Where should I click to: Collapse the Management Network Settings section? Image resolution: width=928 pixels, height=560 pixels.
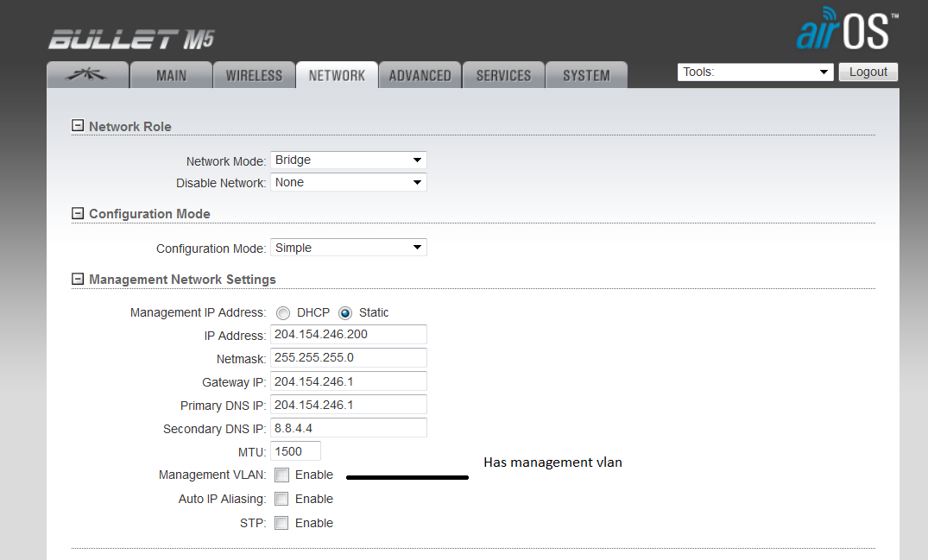click(x=78, y=279)
